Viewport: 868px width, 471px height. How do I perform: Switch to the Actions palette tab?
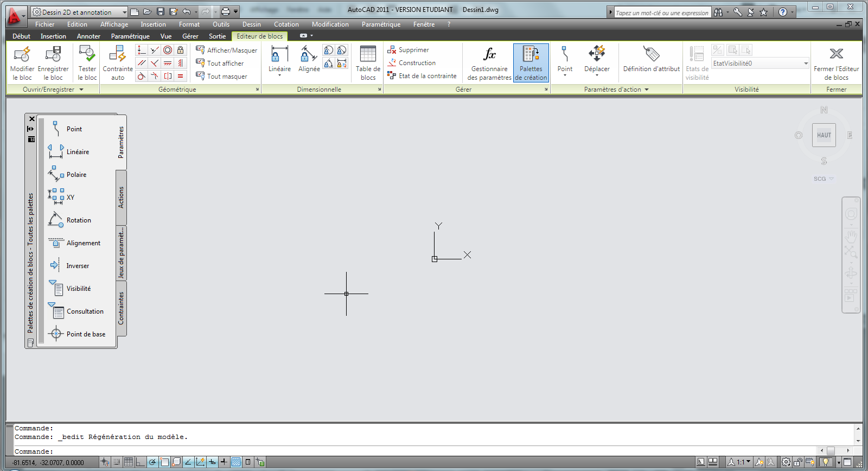[121, 198]
